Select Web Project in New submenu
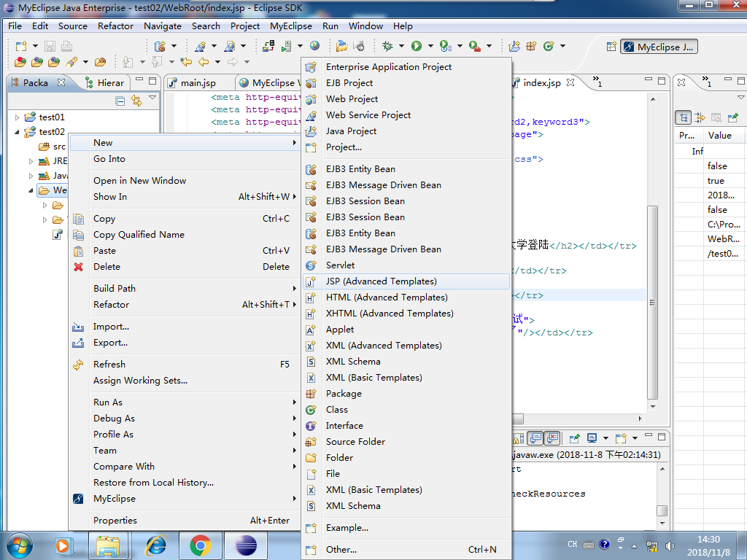 click(x=406, y=99)
